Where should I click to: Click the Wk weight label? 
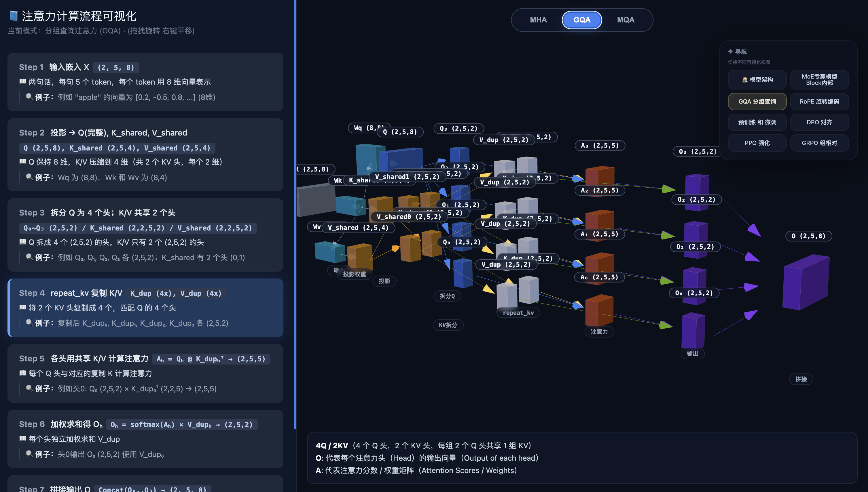pos(338,180)
